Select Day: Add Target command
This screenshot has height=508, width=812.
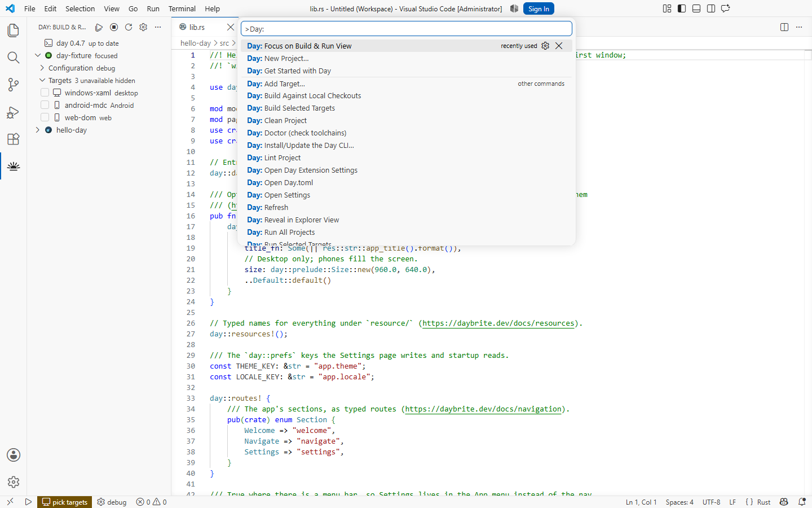406,84
